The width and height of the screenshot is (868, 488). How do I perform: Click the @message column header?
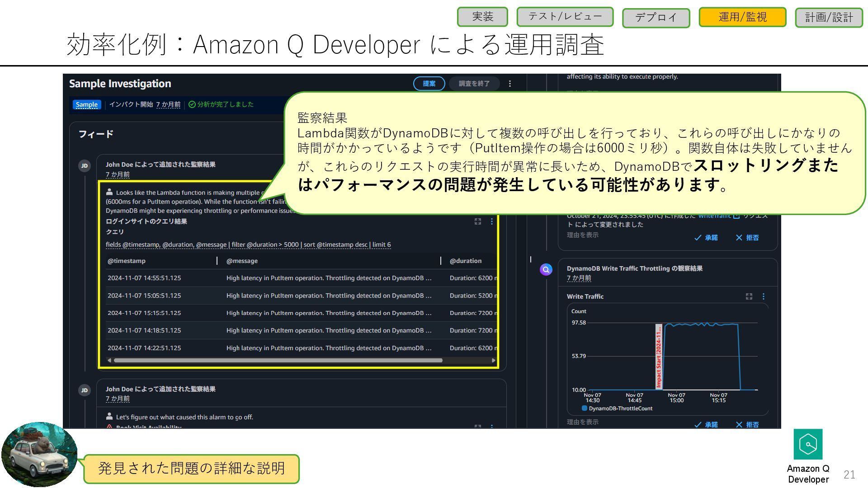[x=242, y=261]
